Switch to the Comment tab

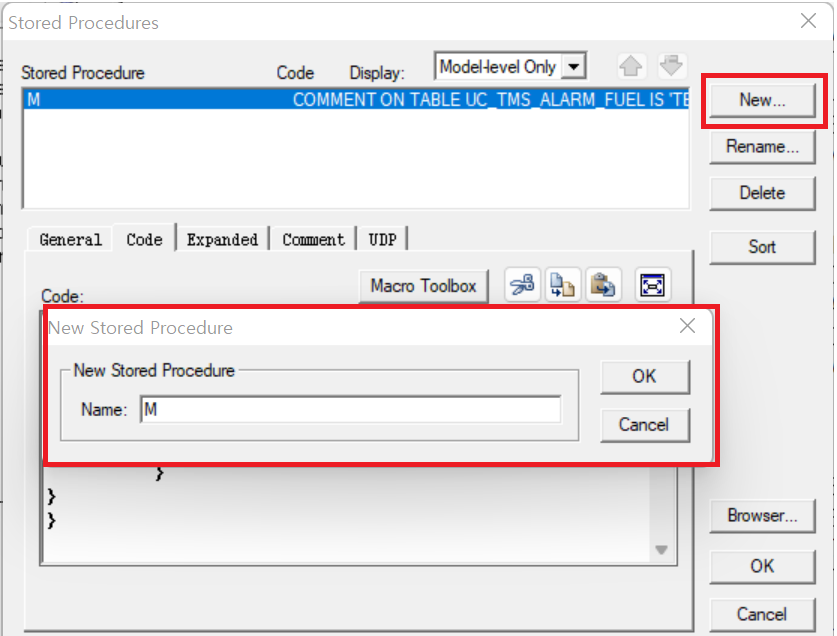pyautogui.click(x=313, y=240)
